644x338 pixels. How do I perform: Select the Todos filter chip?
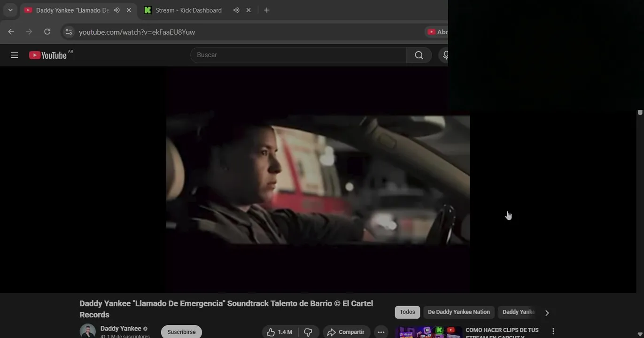[x=407, y=312]
